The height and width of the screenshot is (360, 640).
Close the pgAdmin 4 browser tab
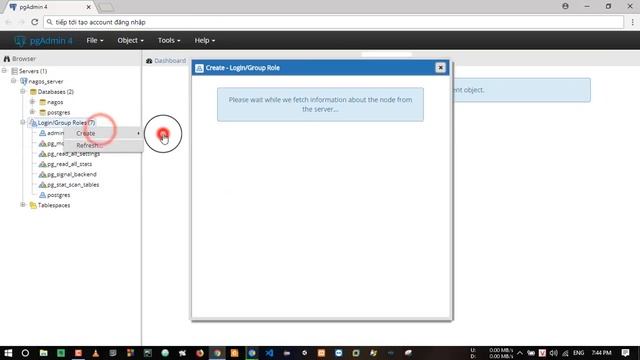click(89, 7)
